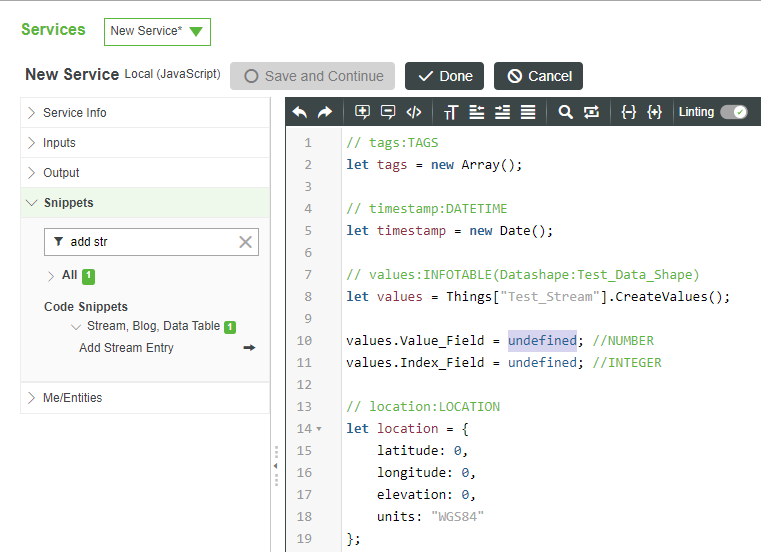The height and width of the screenshot is (552, 761).
Task: Click the code tag </> toolbar icon
Action: pos(414,112)
